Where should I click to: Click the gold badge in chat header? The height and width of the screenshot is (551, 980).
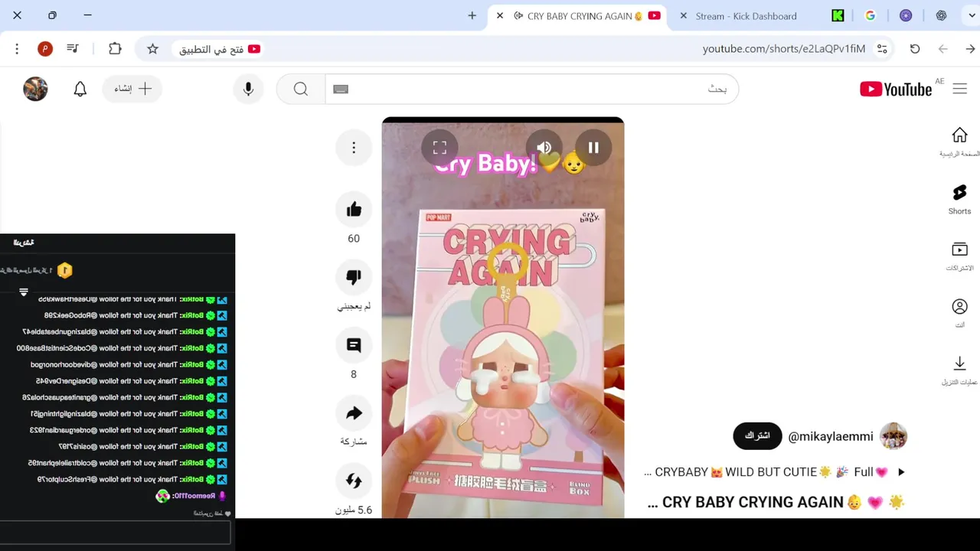65,270
